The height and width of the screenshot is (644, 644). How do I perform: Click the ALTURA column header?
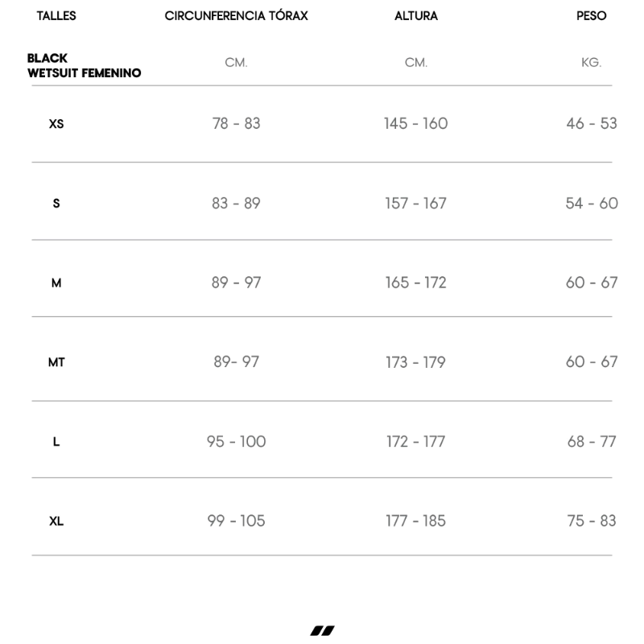tap(416, 16)
